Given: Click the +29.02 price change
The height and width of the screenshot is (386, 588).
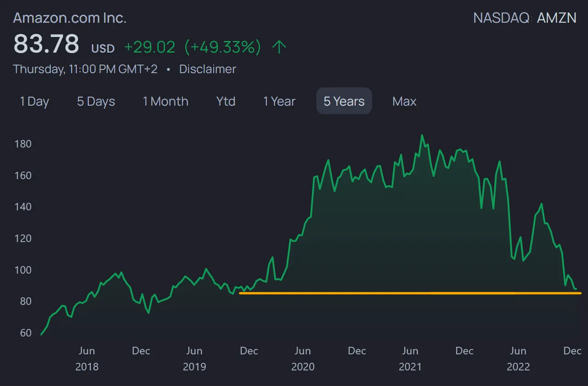Looking at the screenshot, I should point(150,47).
